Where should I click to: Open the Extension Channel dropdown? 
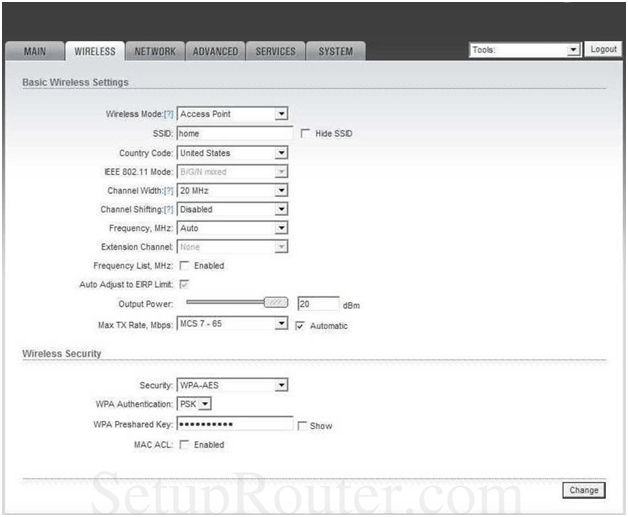(232, 247)
